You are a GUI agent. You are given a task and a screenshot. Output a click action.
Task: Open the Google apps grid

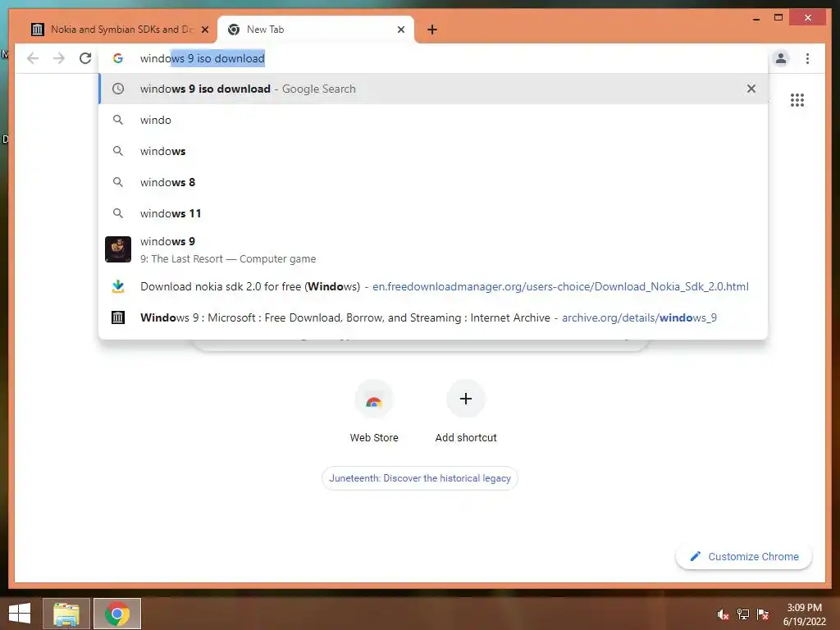tap(797, 100)
